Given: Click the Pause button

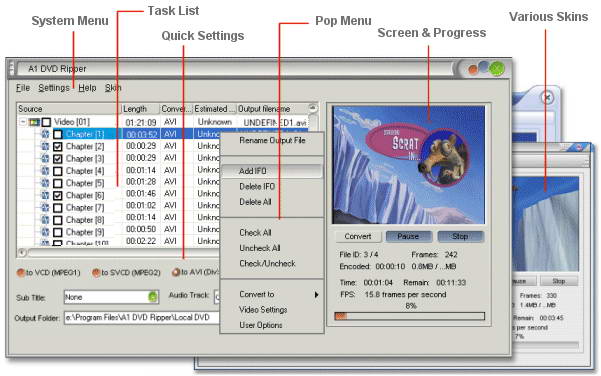Looking at the screenshot, I should coord(408,236).
